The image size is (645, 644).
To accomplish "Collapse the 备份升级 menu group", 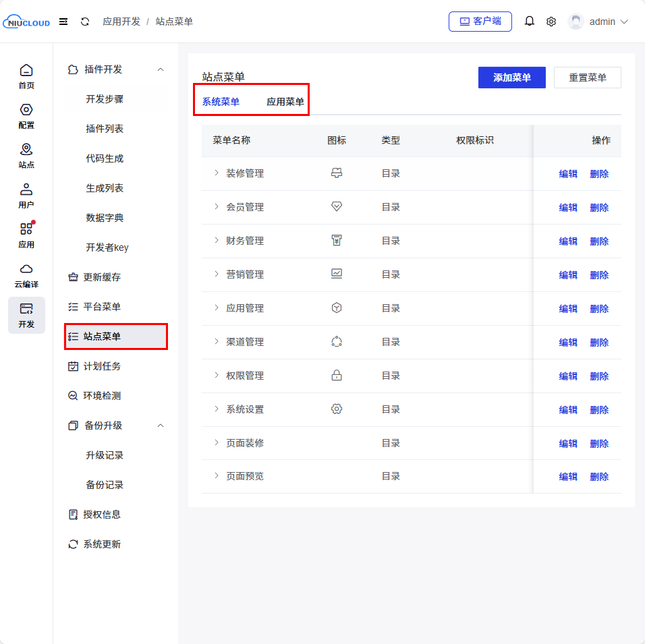I will 161,426.
